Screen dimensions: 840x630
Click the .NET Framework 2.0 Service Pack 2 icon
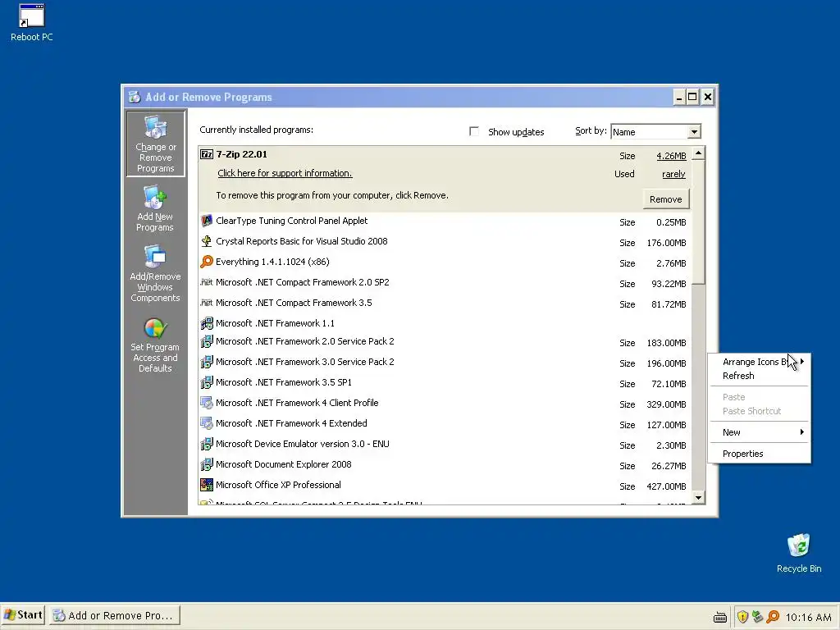pos(206,341)
